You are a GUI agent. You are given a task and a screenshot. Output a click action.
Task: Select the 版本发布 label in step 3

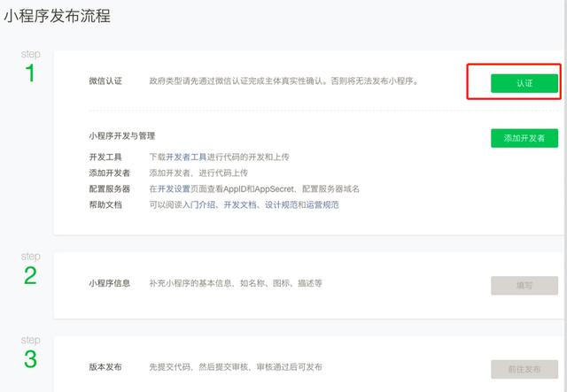(x=105, y=367)
